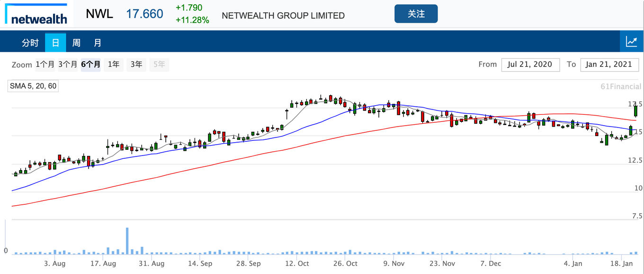Click the 3. Aug date axis label
The image size is (644, 274).
click(x=54, y=264)
